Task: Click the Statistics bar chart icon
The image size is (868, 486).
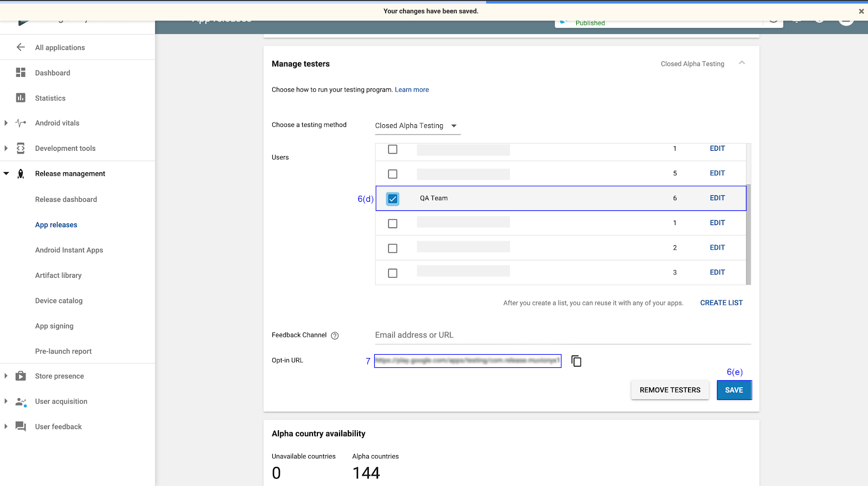Action: click(x=21, y=98)
